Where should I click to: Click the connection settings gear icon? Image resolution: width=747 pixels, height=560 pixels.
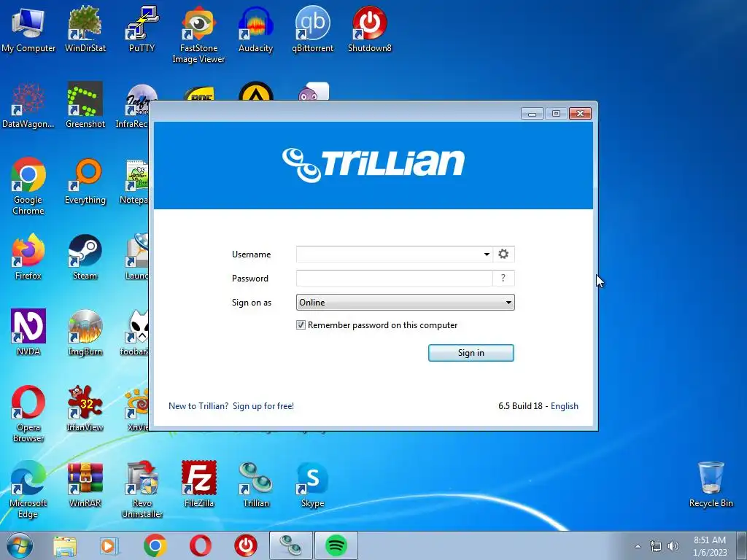point(503,254)
